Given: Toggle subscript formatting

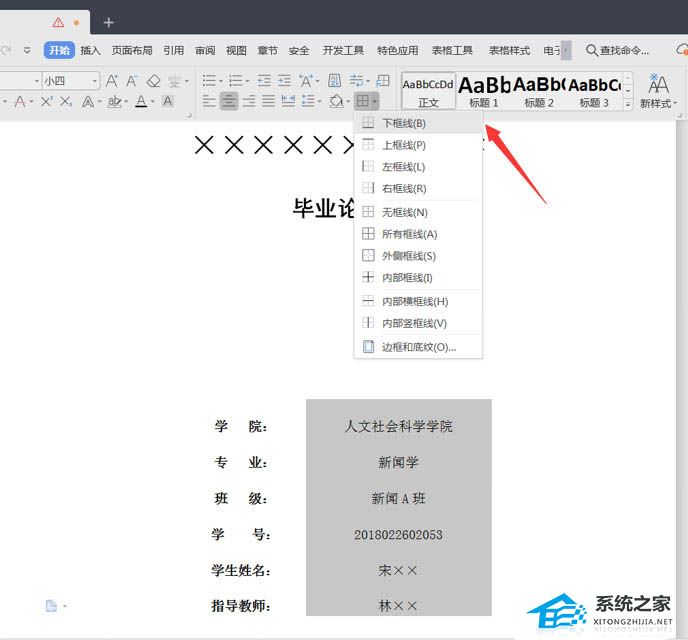Looking at the screenshot, I should tap(66, 102).
